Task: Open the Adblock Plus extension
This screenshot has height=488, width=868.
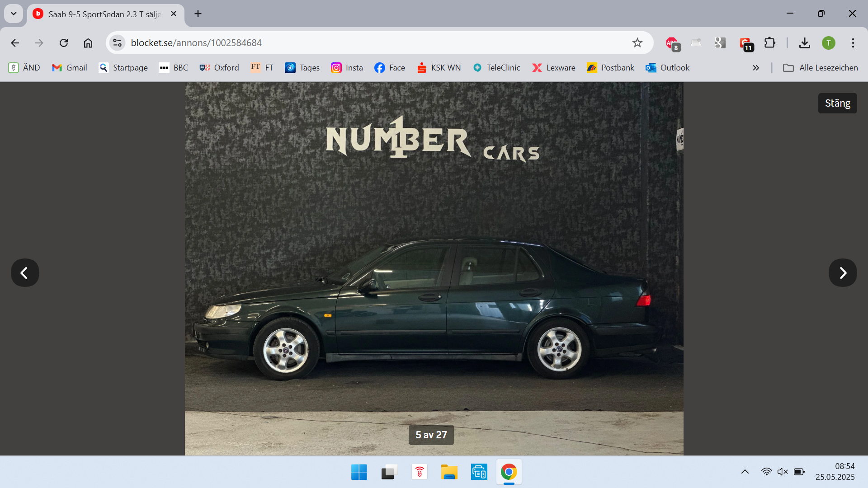Action: [672, 43]
